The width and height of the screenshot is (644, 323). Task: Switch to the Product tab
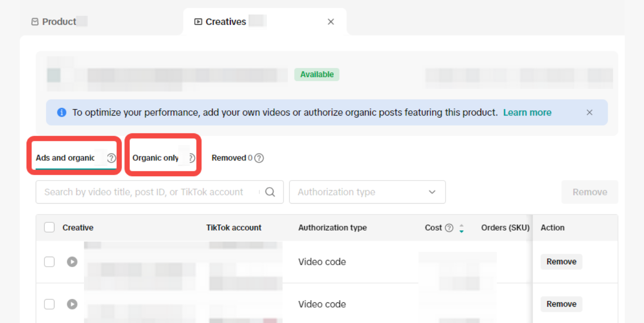pos(59,22)
